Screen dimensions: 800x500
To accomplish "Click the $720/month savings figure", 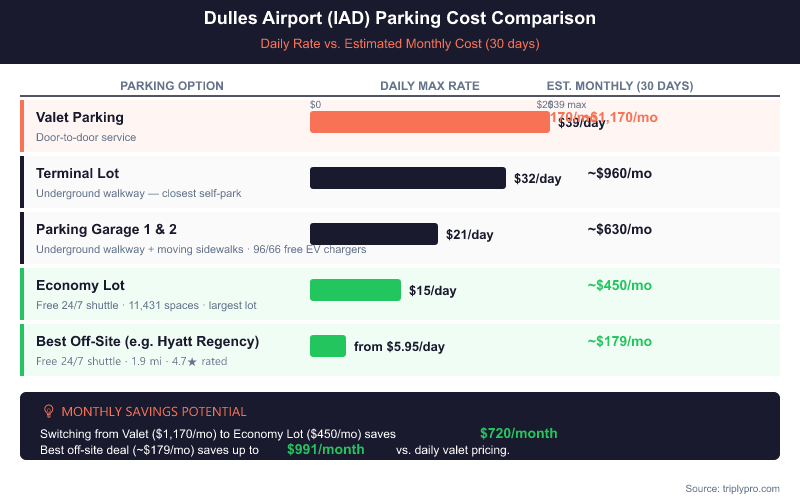I will coord(518,433).
